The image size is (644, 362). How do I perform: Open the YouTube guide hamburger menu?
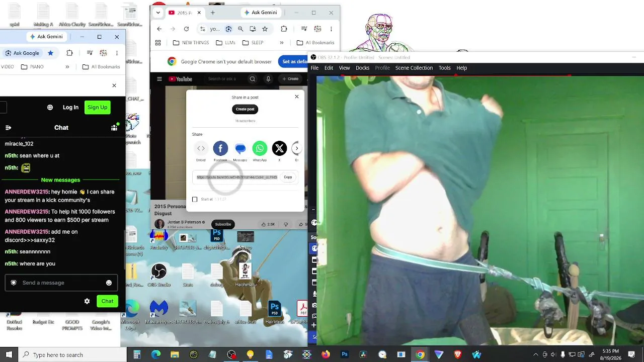coord(159,79)
